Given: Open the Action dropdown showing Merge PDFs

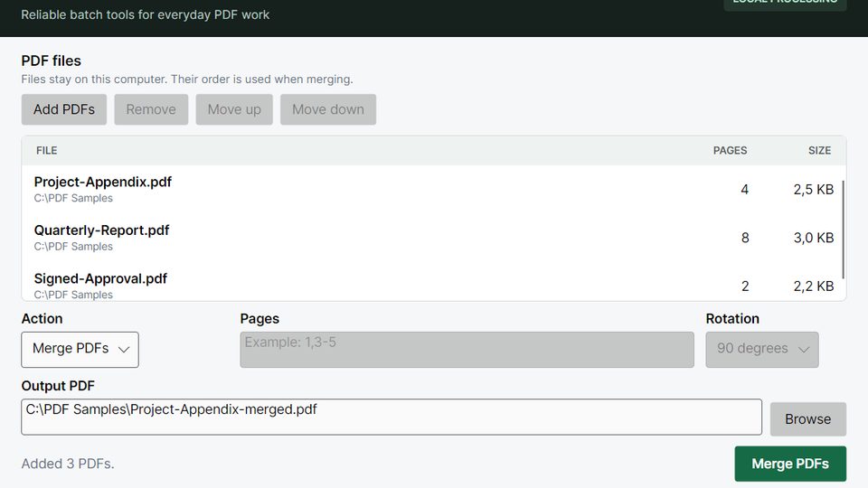Looking at the screenshot, I should 80,350.
